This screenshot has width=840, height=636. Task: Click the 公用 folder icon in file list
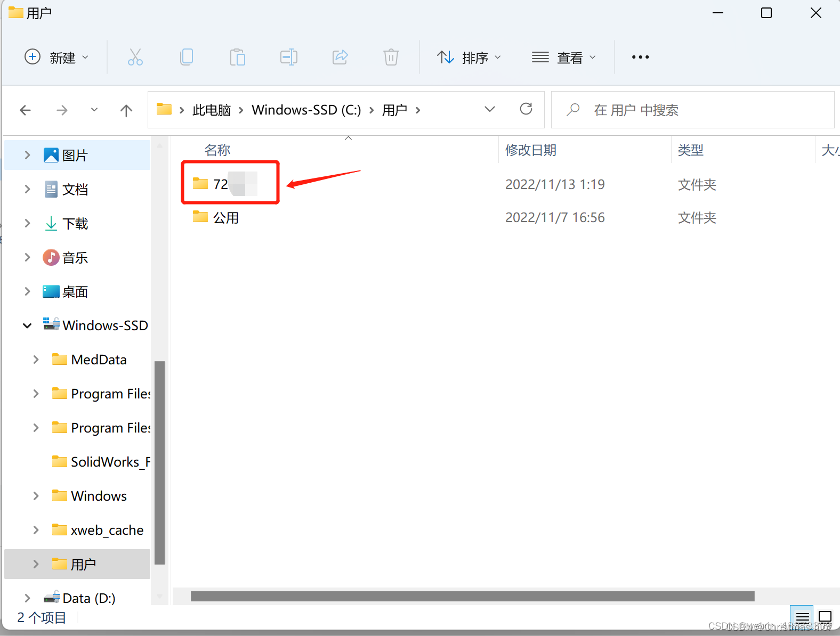pyautogui.click(x=200, y=216)
